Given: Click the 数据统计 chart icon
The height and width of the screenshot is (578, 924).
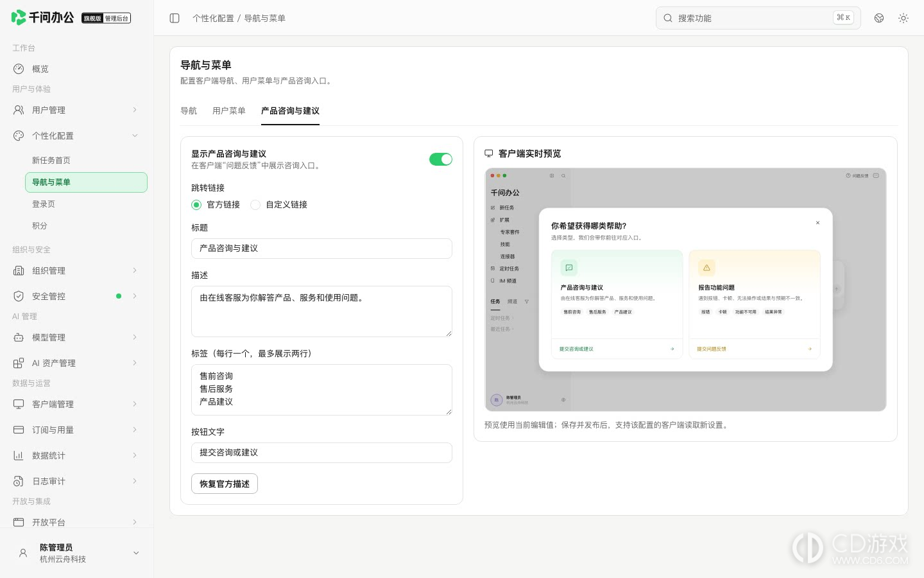Looking at the screenshot, I should click(19, 455).
